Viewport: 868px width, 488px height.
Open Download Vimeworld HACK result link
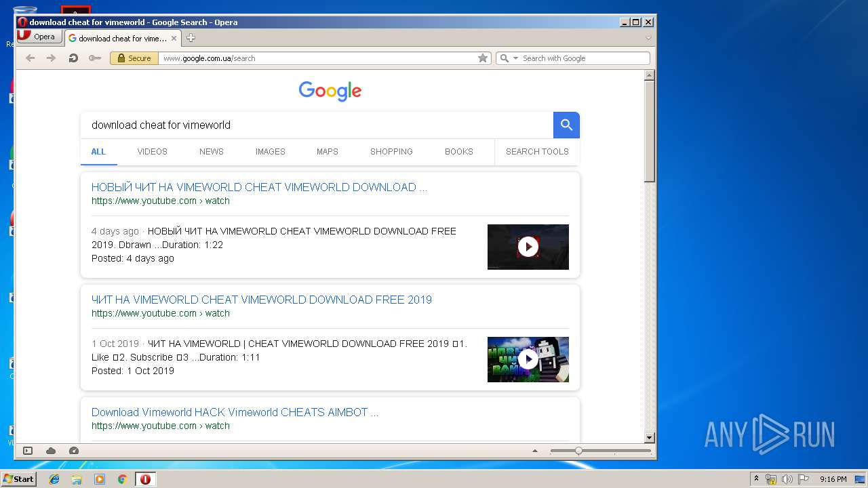coord(235,412)
